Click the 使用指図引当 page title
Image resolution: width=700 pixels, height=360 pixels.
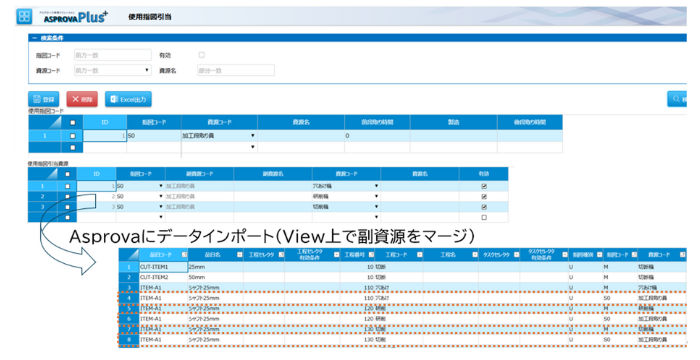coord(150,17)
